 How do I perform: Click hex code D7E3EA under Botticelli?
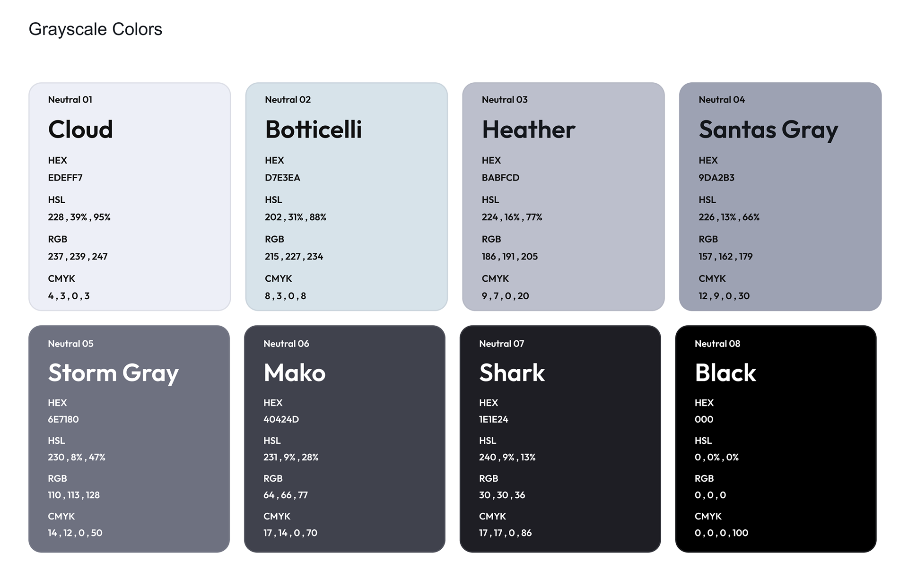point(282,178)
